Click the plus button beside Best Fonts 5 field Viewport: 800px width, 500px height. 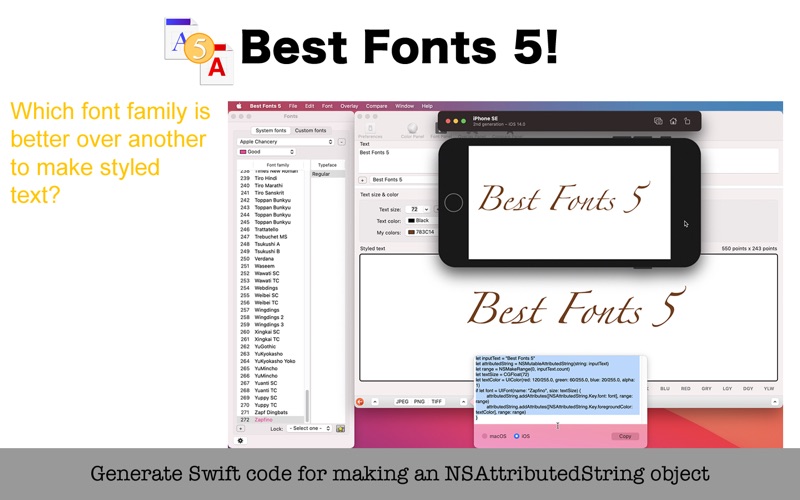coord(363,180)
